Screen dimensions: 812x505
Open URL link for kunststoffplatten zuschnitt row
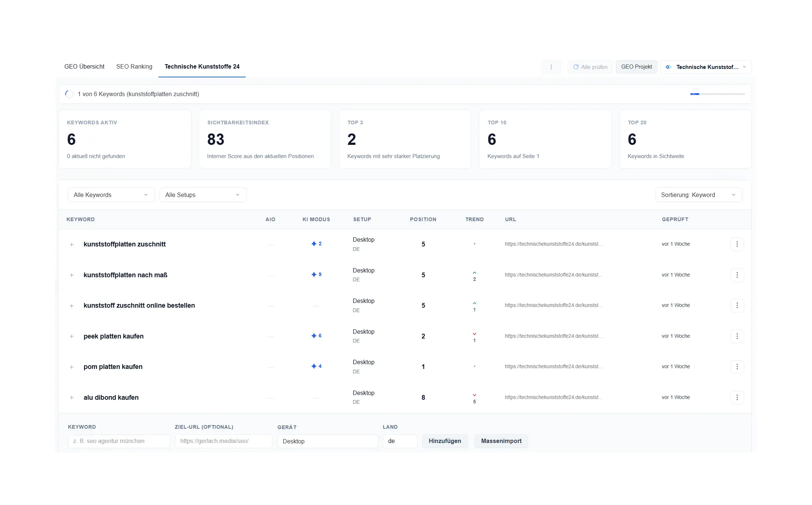coord(554,244)
